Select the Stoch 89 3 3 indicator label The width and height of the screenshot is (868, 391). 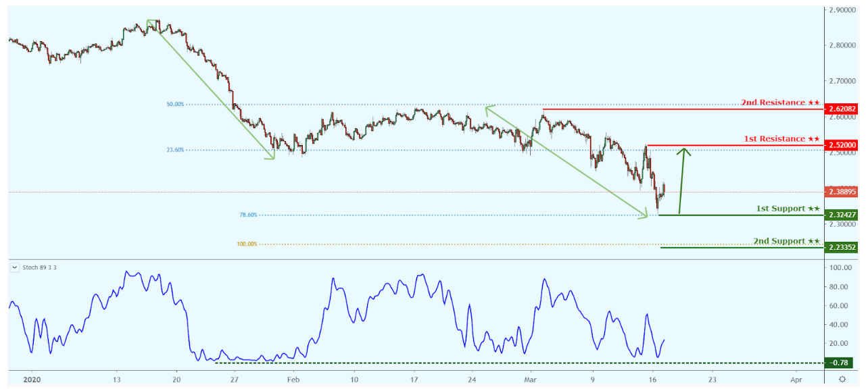point(40,267)
